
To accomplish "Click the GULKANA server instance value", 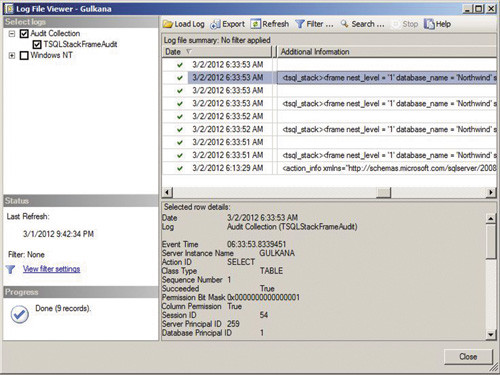I will tap(277, 253).
